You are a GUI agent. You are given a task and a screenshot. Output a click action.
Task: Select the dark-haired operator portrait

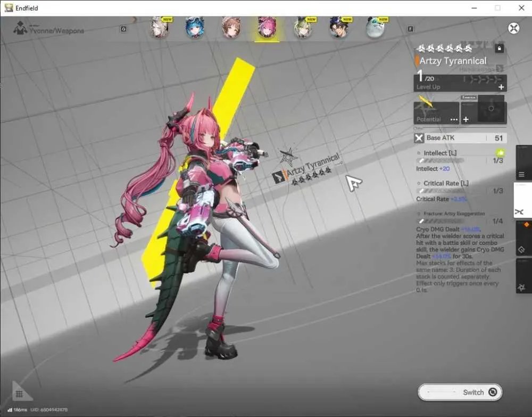(339, 27)
